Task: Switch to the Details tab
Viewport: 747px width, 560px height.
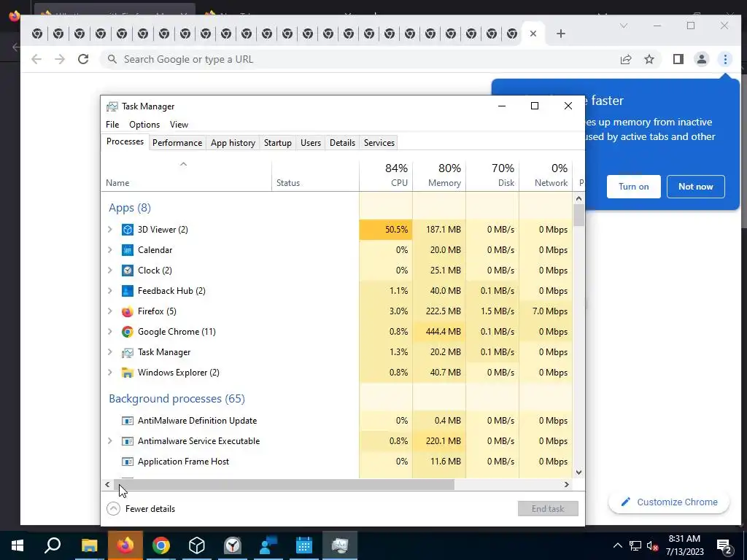Action: click(x=343, y=143)
